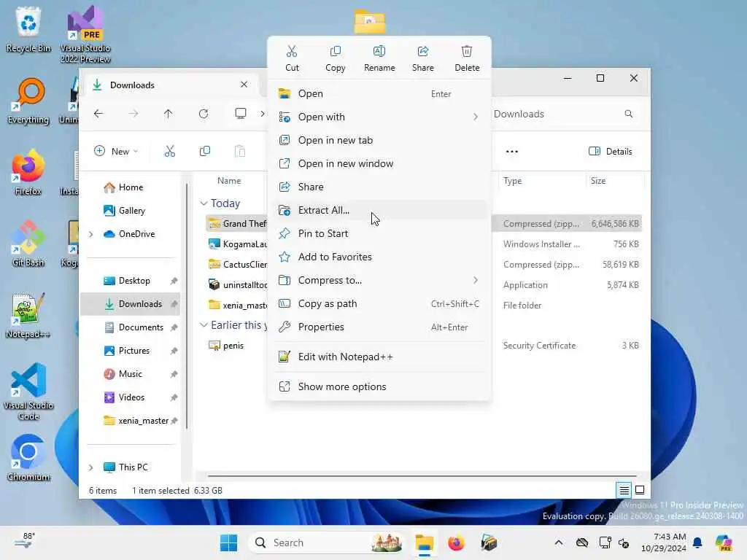The image size is (747, 560).
Task: Click the Size column header
Action: (x=614, y=181)
